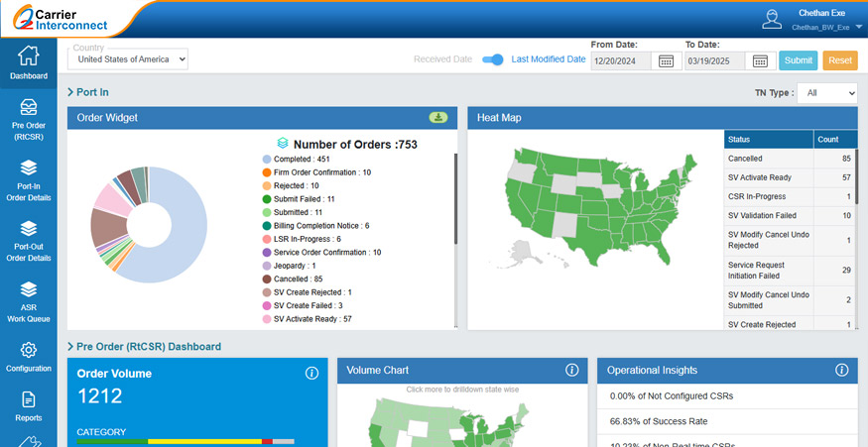This screenshot has height=447, width=868.
Task: Click the To Date input field
Action: click(x=715, y=60)
